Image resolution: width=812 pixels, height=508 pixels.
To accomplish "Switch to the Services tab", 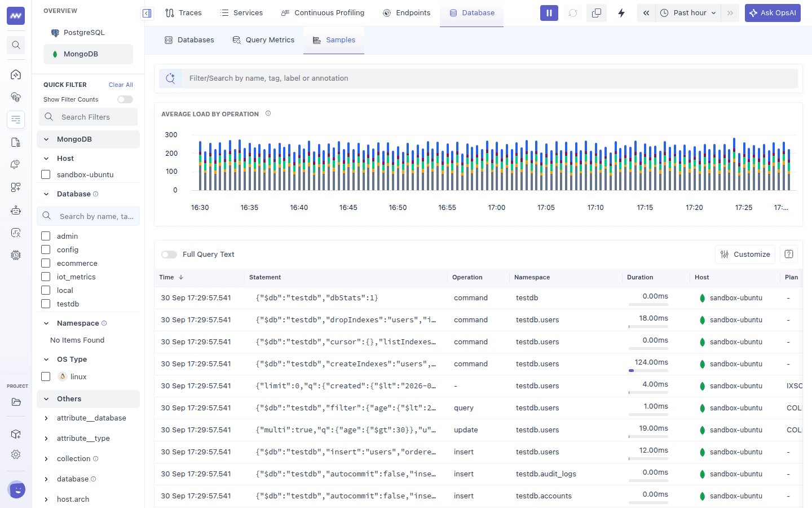I will pos(241,13).
